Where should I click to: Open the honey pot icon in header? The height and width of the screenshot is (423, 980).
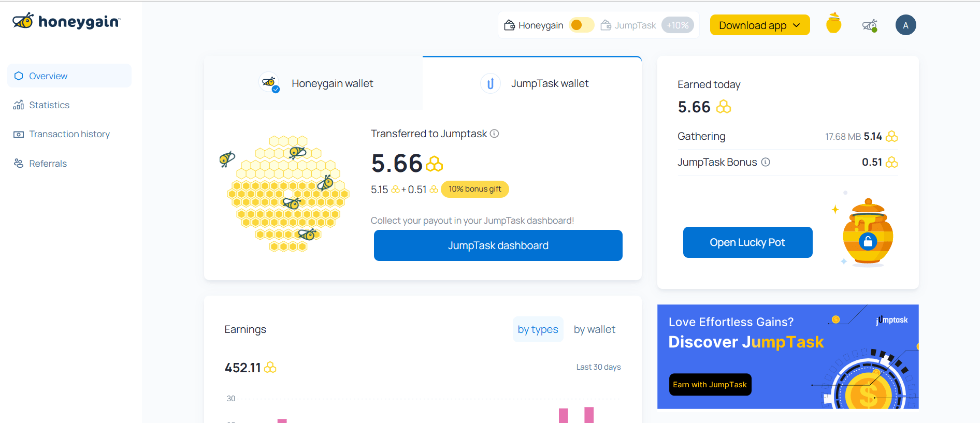pos(833,23)
